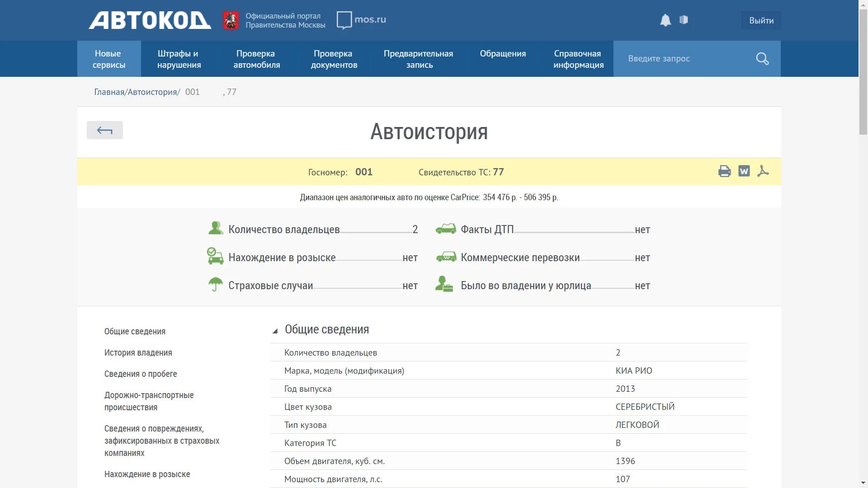Select Новые сервисы tab
Viewport: 868px width, 488px height.
coord(109,59)
